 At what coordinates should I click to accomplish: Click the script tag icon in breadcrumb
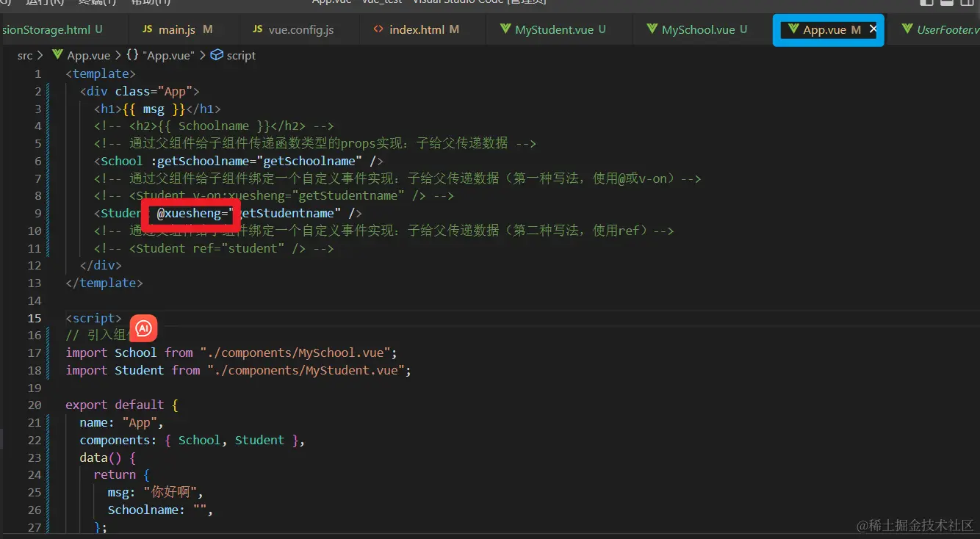click(217, 55)
